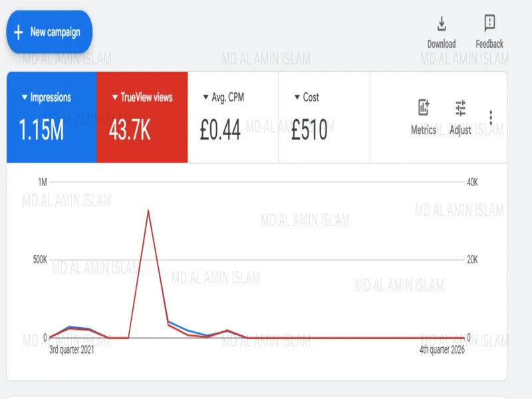
Task: Click the 1M left axis label
Action: pos(43,182)
